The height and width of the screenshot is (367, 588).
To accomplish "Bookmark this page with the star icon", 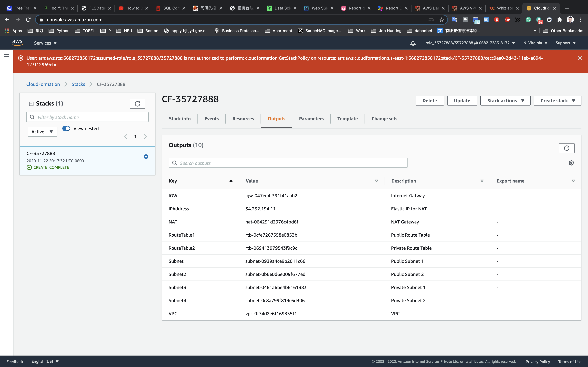I will [441, 20].
